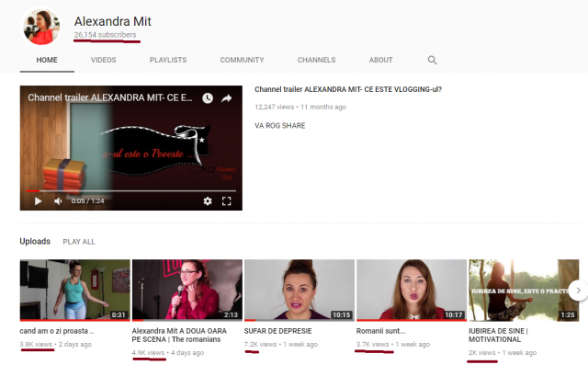Click the channel search magnifier icon
The image size is (588, 365).
[x=432, y=60]
